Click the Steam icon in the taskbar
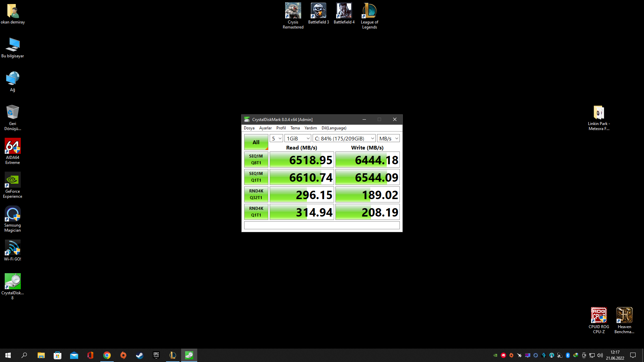This screenshot has width=644, height=362. [x=140, y=355]
